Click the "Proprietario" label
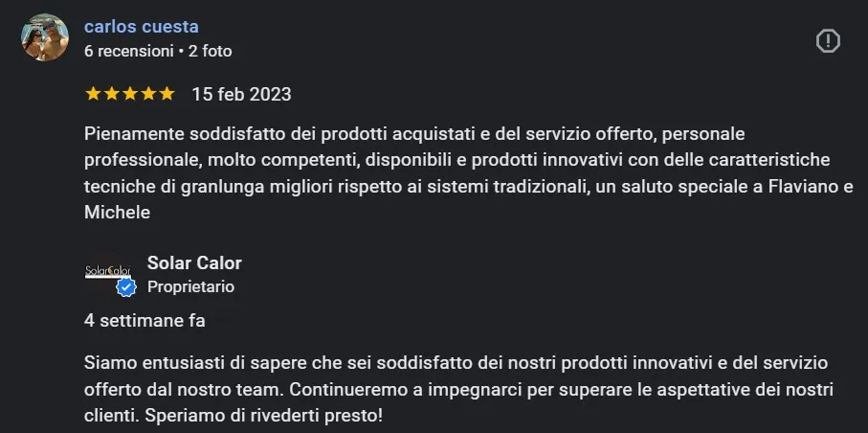Screen dimensions: 868x433 point(190,286)
